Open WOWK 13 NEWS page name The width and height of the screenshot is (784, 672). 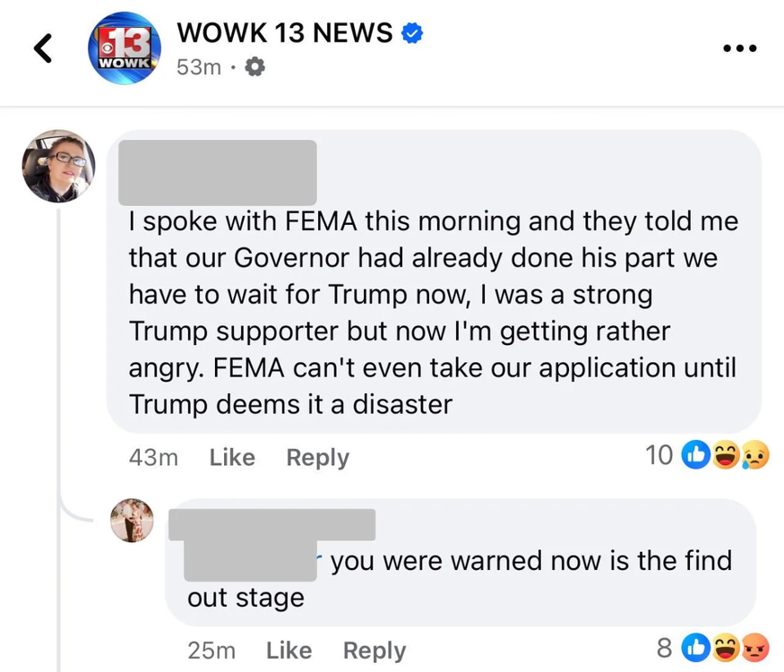[x=286, y=33]
